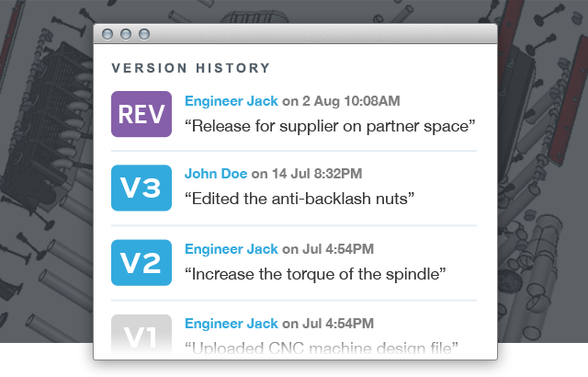Click the purple REV revision badge
The width and height of the screenshot is (588, 377).
click(141, 114)
